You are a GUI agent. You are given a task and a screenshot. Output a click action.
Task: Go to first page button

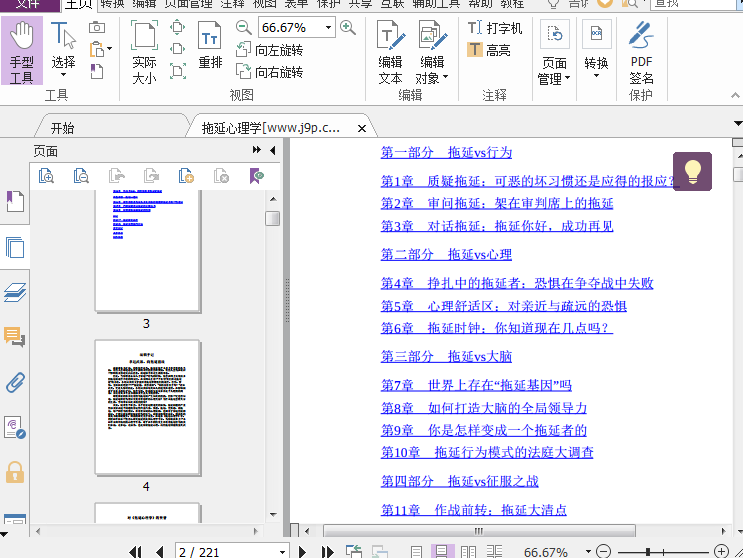tap(135, 551)
